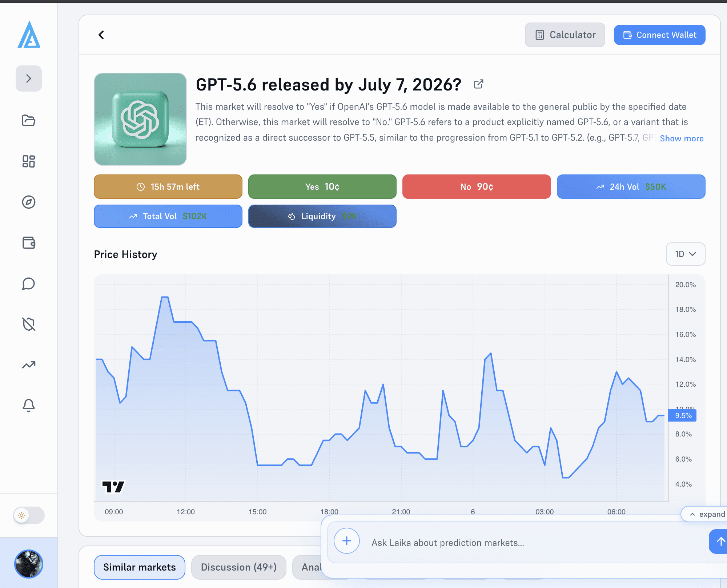This screenshot has width=727, height=588.
Task: Select the Yes 10¢ option
Action: pos(322,187)
